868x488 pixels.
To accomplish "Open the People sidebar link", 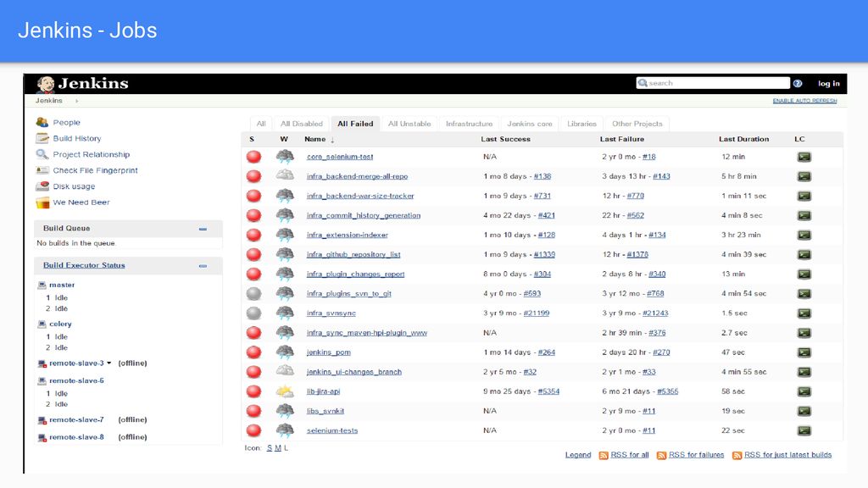I will click(66, 123).
